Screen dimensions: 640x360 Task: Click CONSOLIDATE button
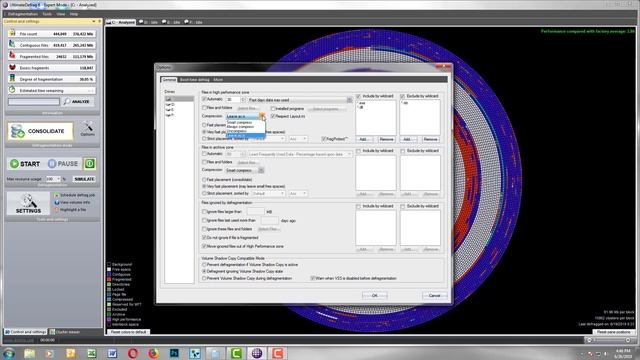(40, 131)
